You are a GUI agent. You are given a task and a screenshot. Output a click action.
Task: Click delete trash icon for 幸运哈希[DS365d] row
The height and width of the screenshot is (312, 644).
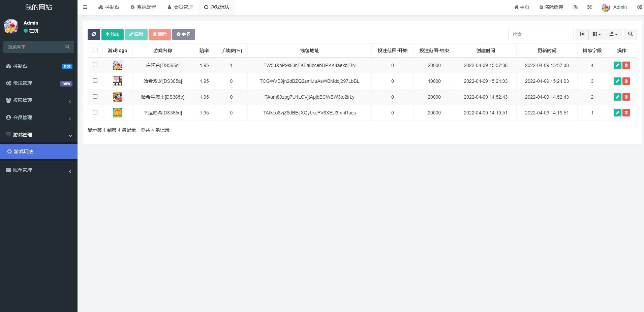coord(626,113)
